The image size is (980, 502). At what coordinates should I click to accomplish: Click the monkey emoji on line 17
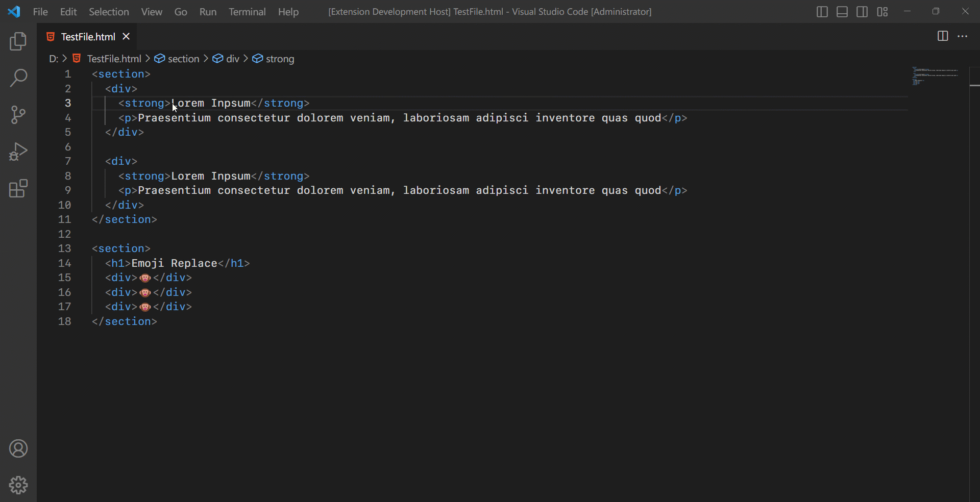145,307
